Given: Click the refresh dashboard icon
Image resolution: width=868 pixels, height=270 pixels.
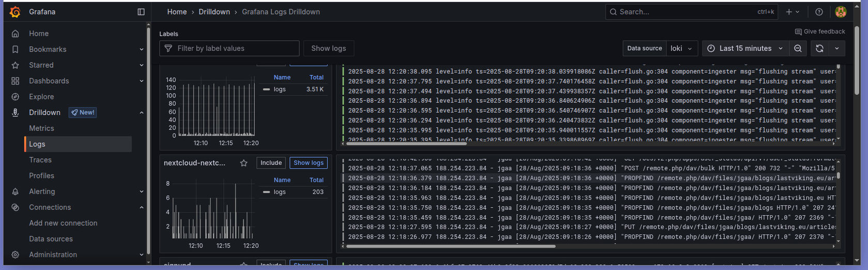Looking at the screenshot, I should (x=819, y=49).
